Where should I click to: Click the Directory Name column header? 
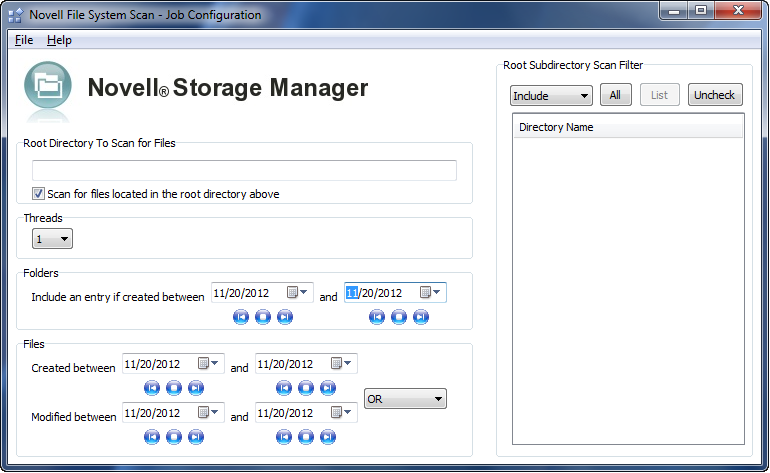pyautogui.click(x=628, y=127)
